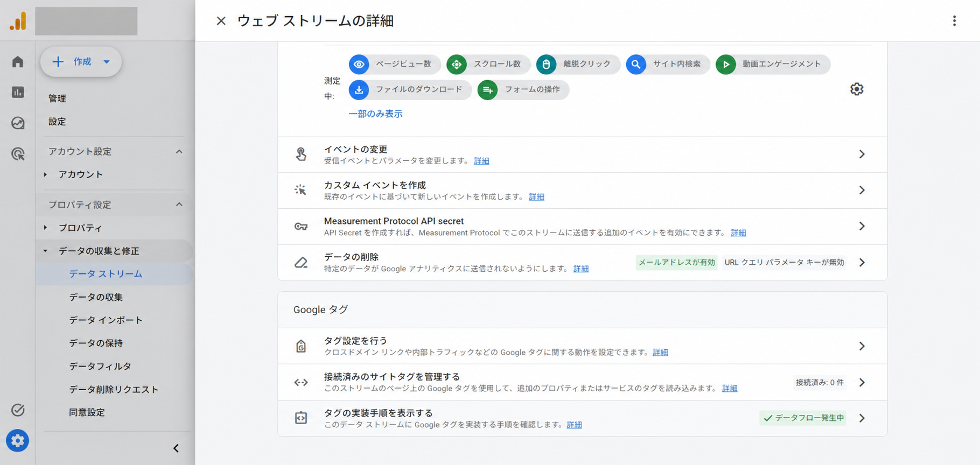980x465 pixels.
Task: Click 詳細 link under タグの実装手順
Action: coord(574,425)
